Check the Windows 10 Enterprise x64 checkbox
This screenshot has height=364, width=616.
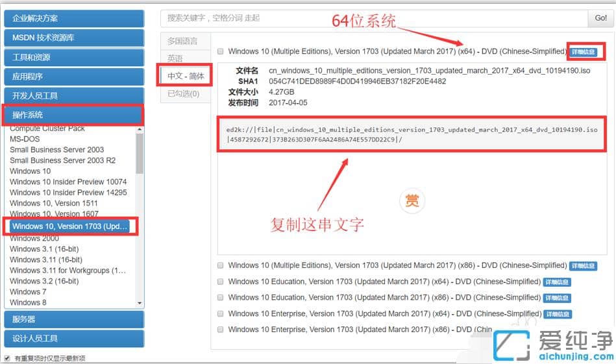221,314
